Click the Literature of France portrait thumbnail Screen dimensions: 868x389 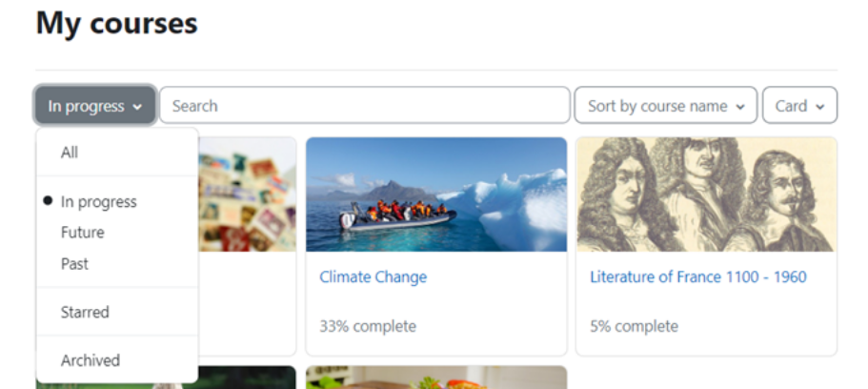706,194
